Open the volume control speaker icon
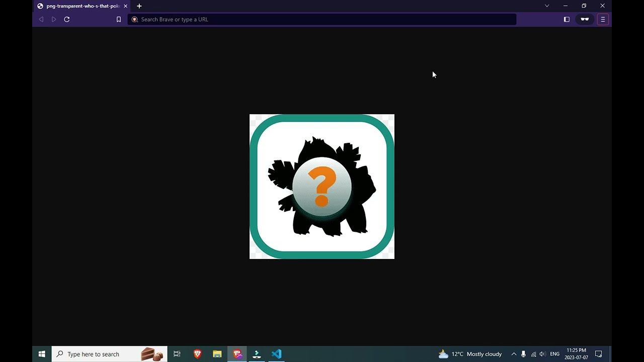This screenshot has height=362, width=644. tap(542, 354)
